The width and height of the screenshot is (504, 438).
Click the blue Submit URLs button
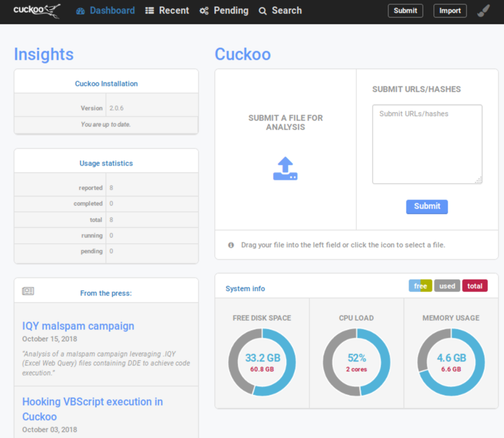tap(427, 206)
